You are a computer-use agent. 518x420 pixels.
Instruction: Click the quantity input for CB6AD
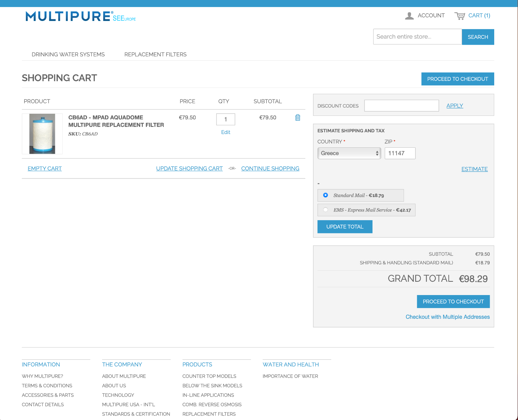click(x=226, y=119)
